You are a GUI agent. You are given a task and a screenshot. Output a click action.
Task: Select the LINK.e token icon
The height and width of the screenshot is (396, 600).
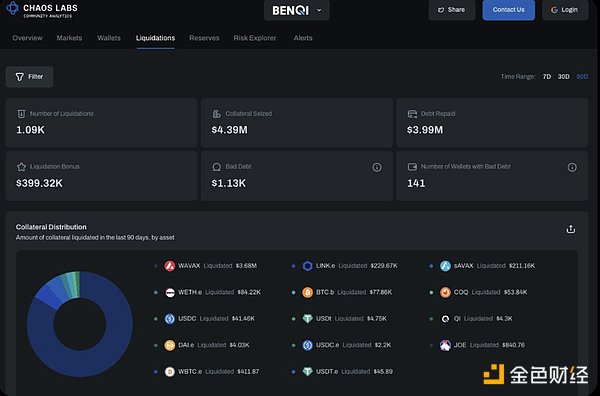308,266
